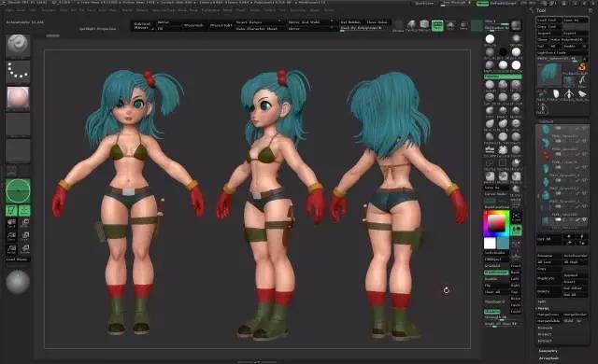
Task: Pick a hue in the rainbow color picker
Action: click(496, 223)
